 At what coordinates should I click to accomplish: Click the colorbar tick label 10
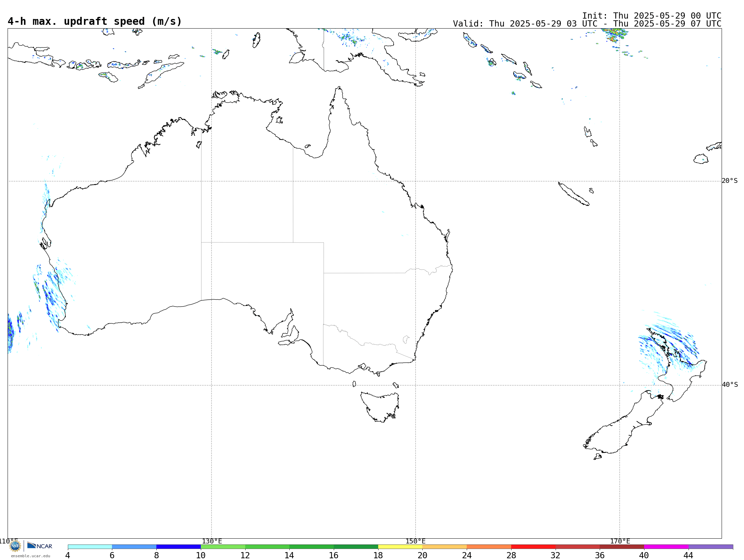pos(201,556)
